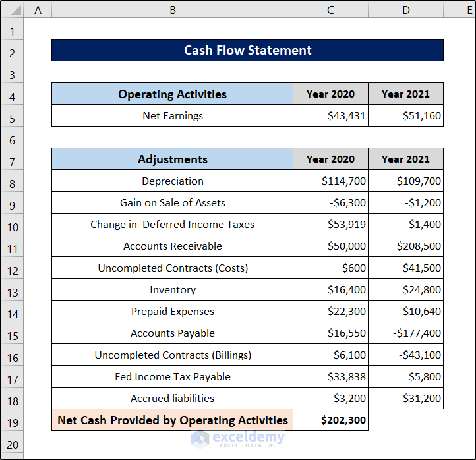Click Net Cash Provided by Operating Activities cell
Viewport: 476px width, 460px height.
tap(173, 420)
